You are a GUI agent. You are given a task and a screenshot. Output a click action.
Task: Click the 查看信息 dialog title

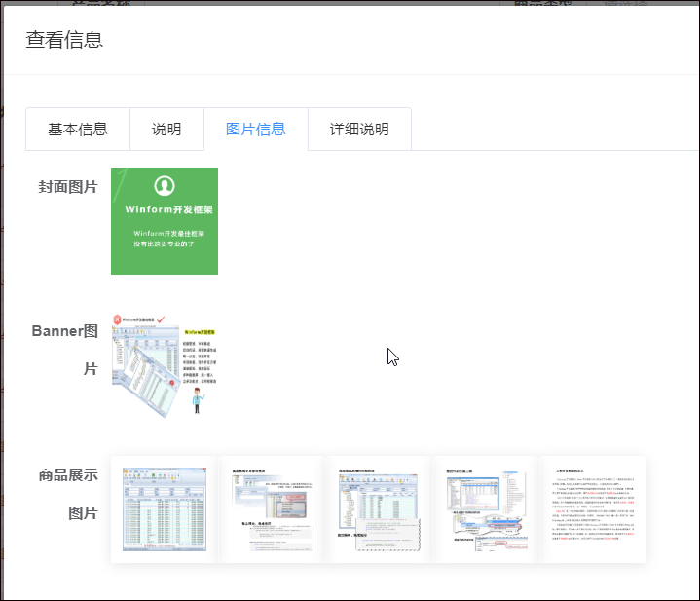tap(64, 40)
